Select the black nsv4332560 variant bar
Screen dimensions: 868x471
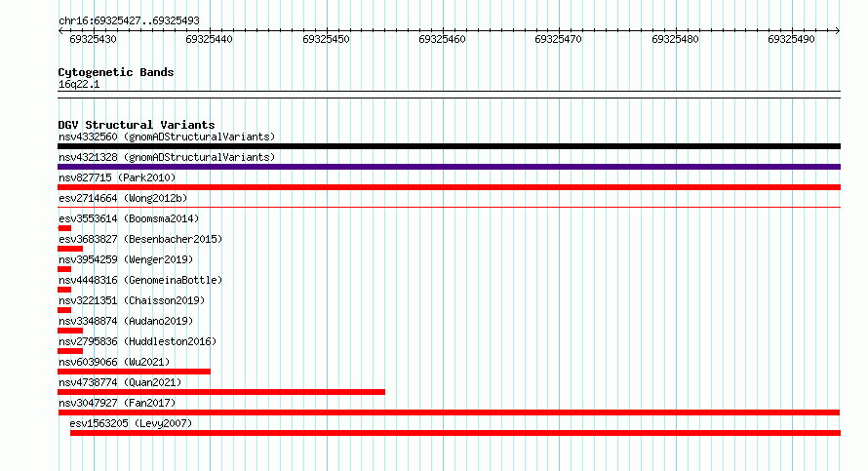pyautogui.click(x=449, y=146)
